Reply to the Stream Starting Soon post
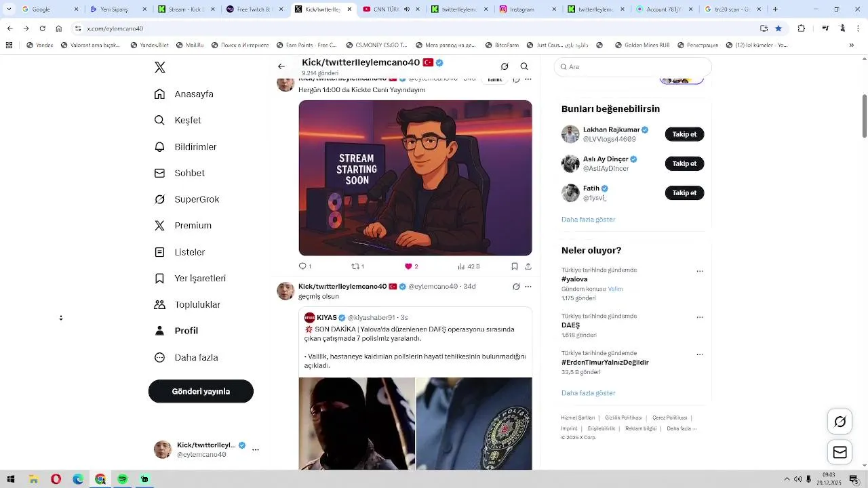The width and height of the screenshot is (868, 488). (304, 266)
